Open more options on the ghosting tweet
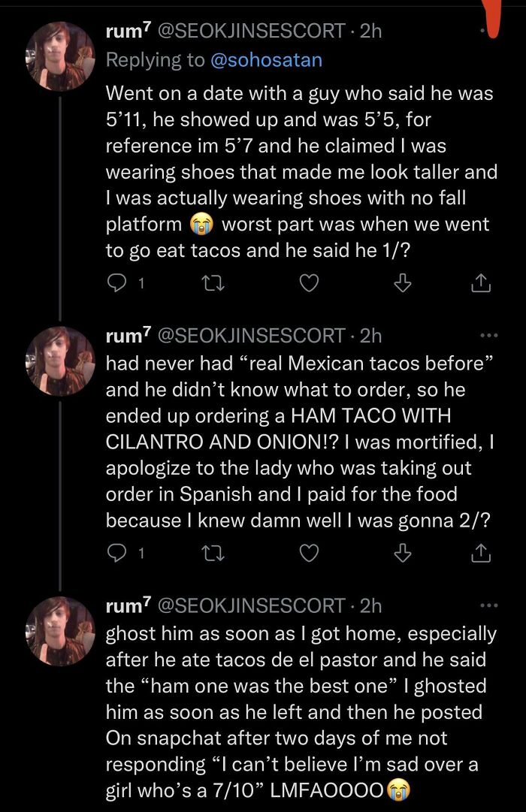 click(488, 605)
